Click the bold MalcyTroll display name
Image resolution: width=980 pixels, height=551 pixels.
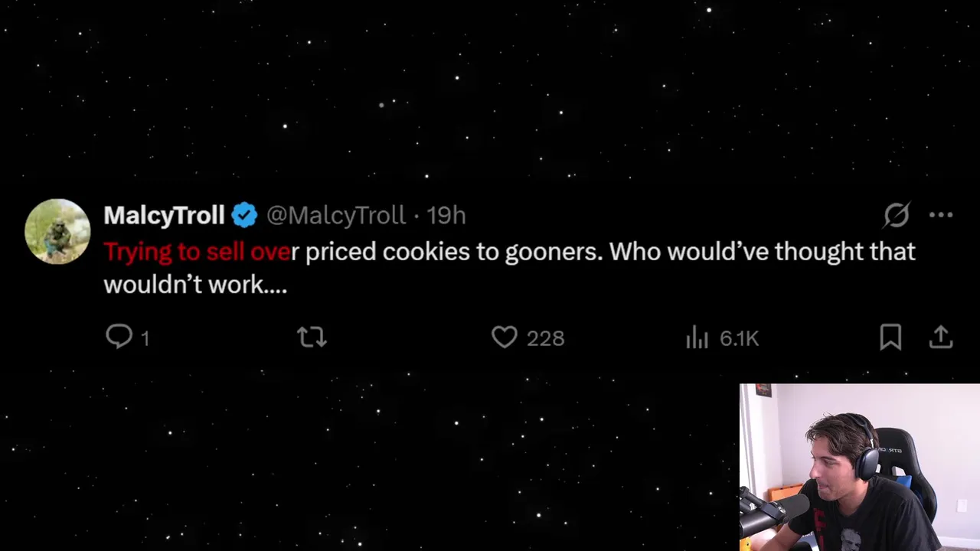pyautogui.click(x=164, y=216)
